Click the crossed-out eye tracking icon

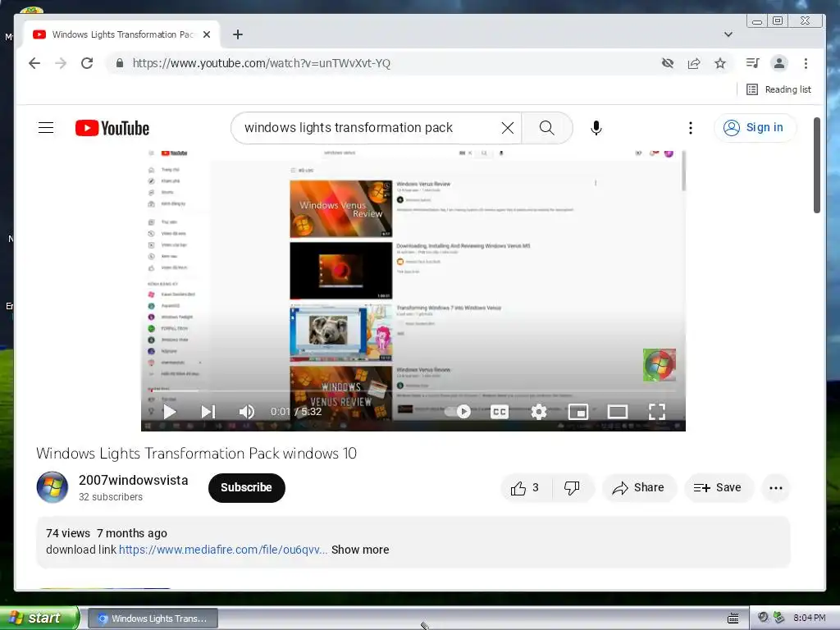[668, 63]
